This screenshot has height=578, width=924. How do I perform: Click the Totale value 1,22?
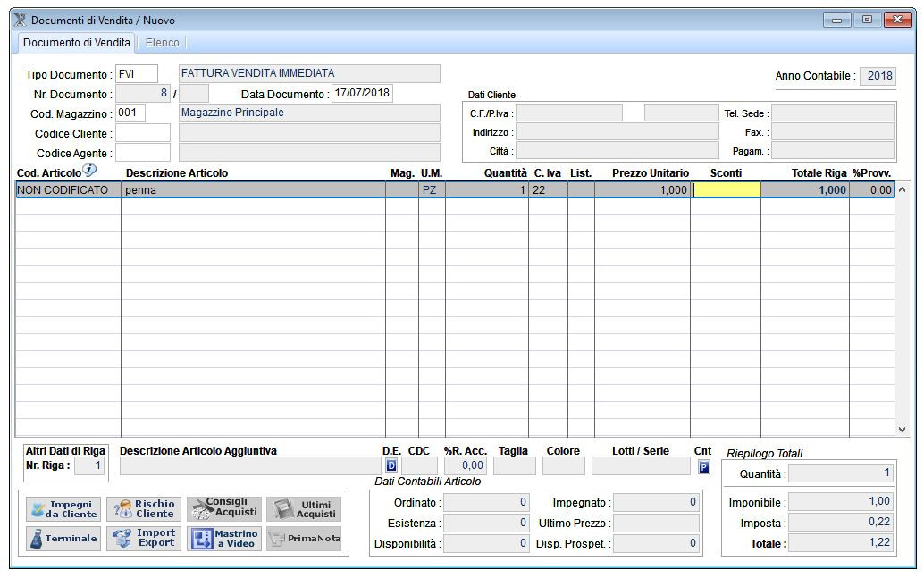[842, 542]
